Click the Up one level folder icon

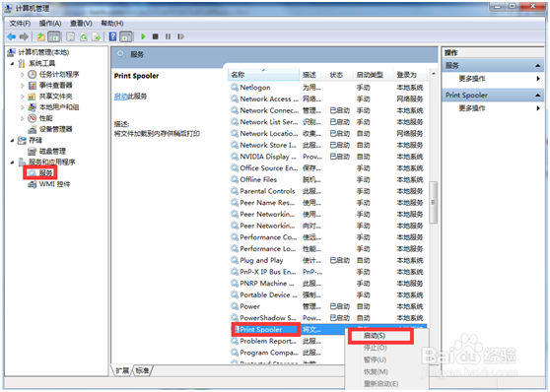tap(41, 36)
